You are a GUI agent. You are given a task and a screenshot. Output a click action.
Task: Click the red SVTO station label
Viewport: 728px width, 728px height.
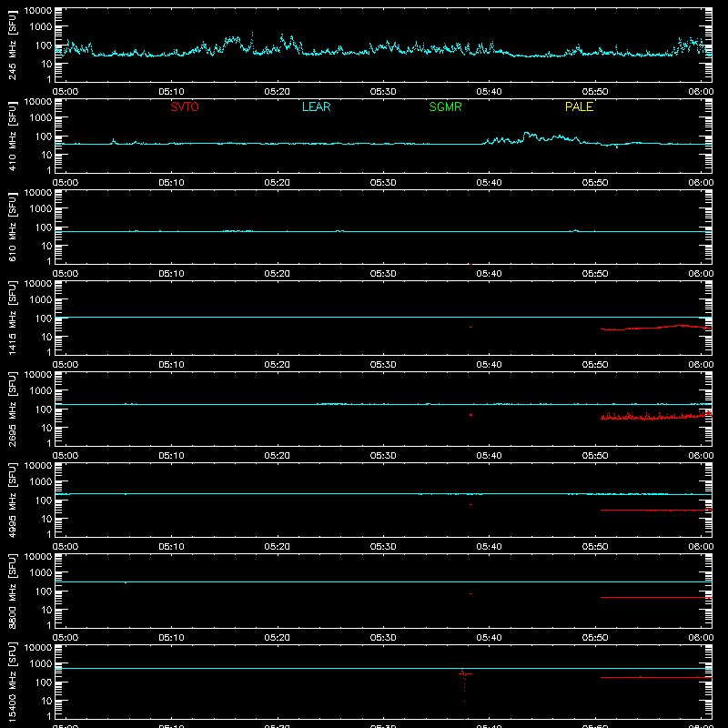185,106
